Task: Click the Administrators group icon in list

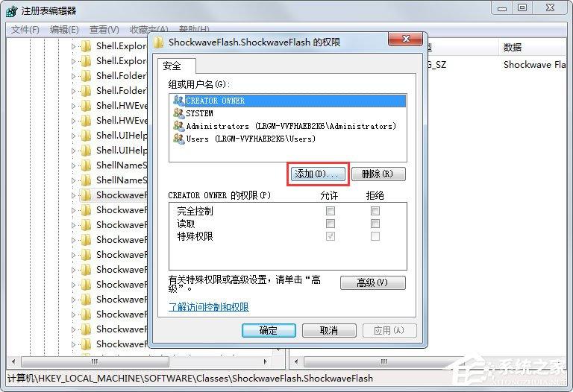Action: coord(179,126)
